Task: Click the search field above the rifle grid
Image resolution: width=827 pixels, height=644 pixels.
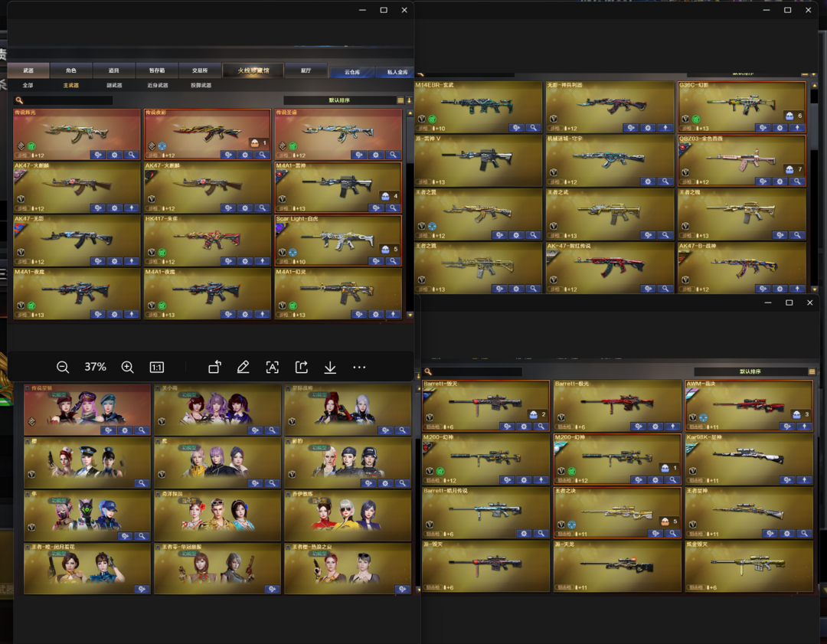Action: pos(64,100)
